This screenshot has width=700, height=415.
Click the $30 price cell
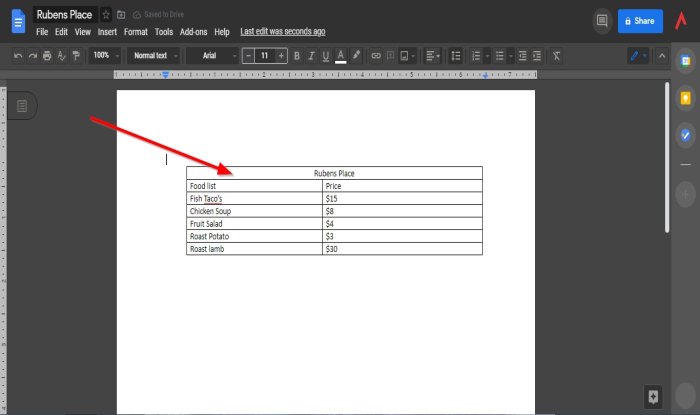(x=402, y=249)
